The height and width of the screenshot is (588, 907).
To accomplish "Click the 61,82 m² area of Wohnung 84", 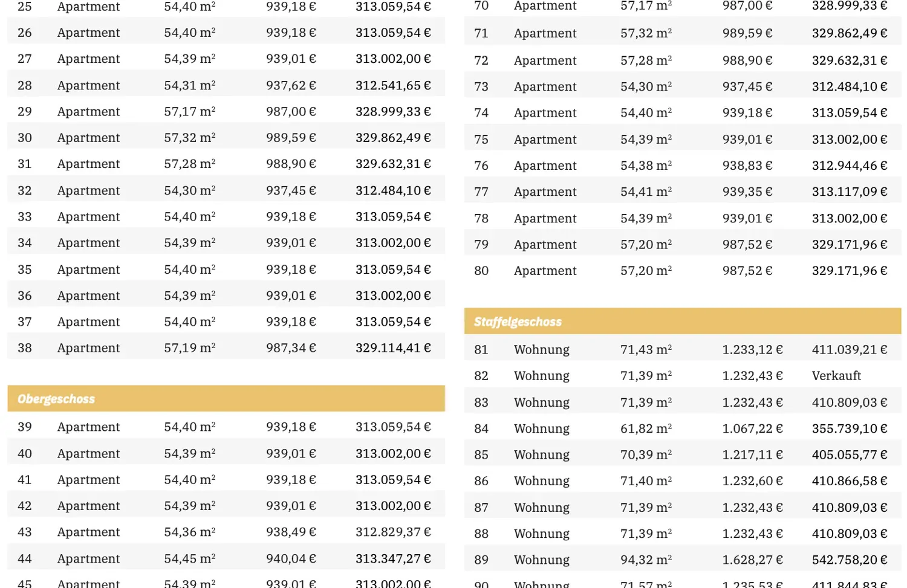I will pyautogui.click(x=646, y=428).
